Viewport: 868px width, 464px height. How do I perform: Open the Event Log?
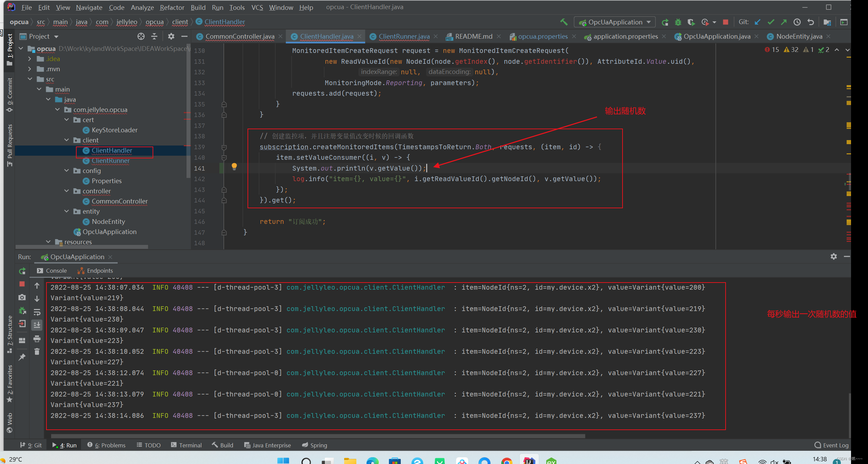(831, 445)
